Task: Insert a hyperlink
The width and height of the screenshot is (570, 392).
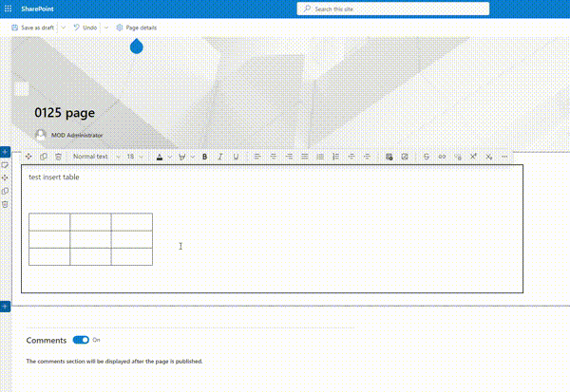Action: (x=442, y=157)
